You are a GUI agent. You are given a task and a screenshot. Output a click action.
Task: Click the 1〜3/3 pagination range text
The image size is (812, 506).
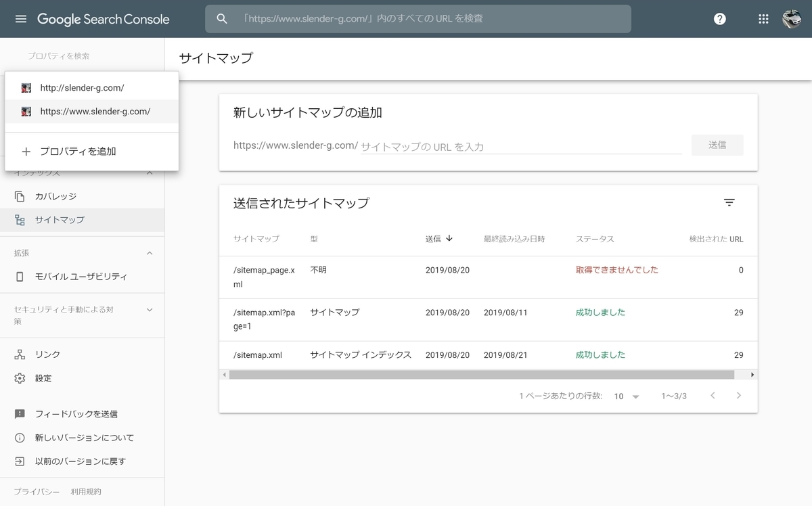[x=674, y=396]
